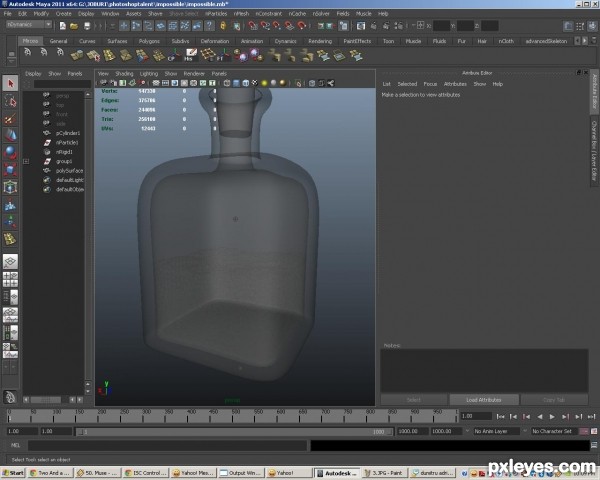The width and height of the screenshot is (600, 480).
Task: Toggle the Auto Keyframe button
Action: [584, 431]
